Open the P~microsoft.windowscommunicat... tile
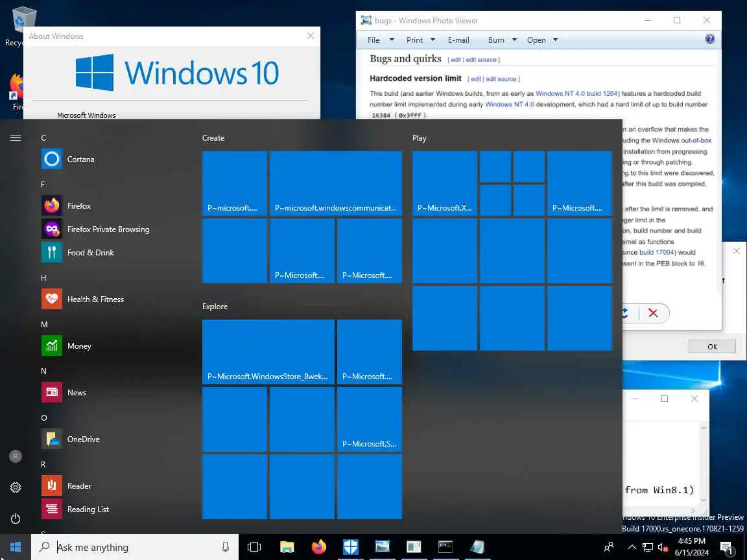 [x=335, y=183]
